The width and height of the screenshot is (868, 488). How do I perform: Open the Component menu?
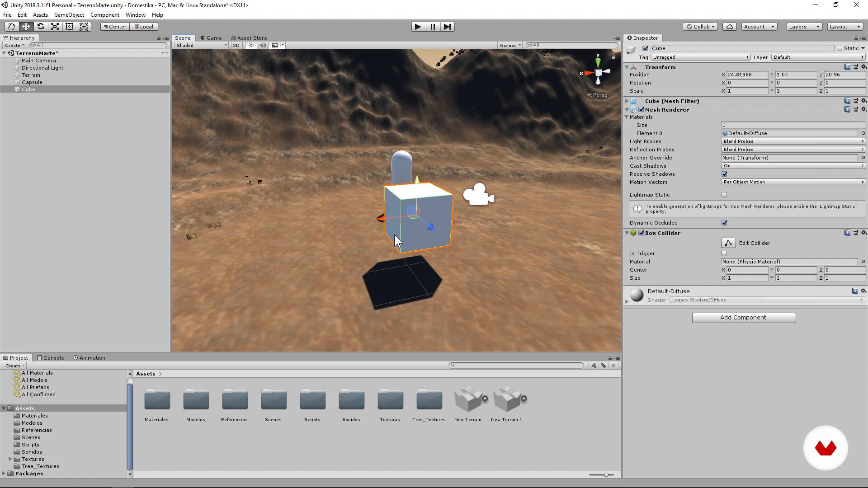point(105,15)
